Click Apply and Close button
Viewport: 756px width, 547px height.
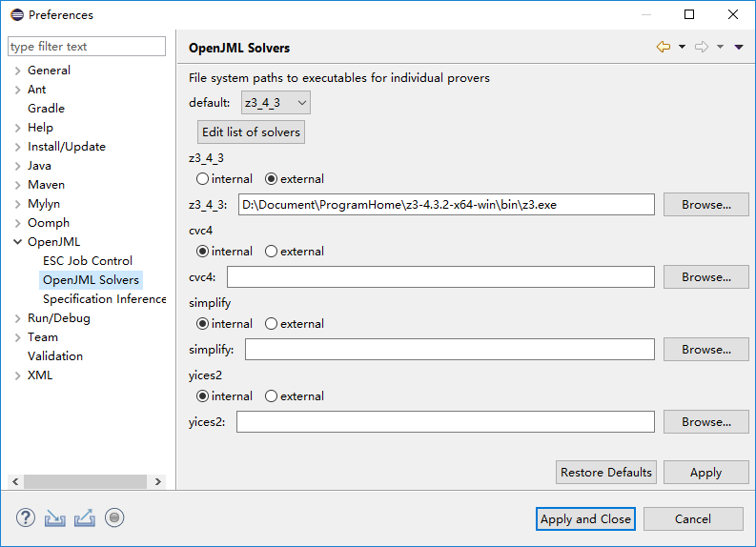pos(585,519)
